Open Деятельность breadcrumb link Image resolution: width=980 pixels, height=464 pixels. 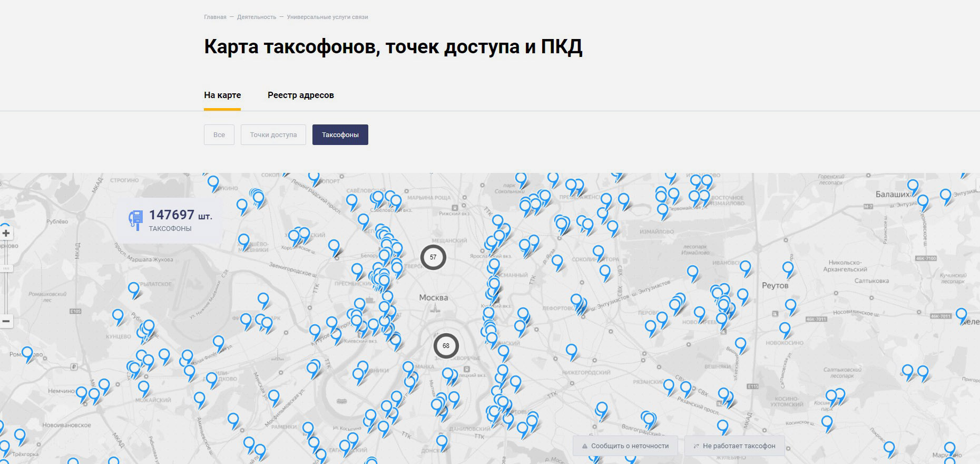point(257,17)
